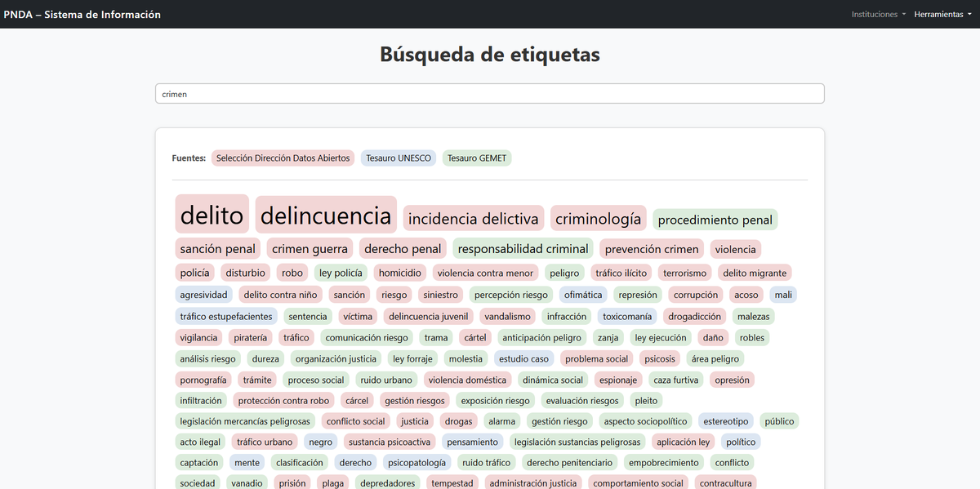
Task: Select the 'terrorismo' tag
Action: pos(685,273)
